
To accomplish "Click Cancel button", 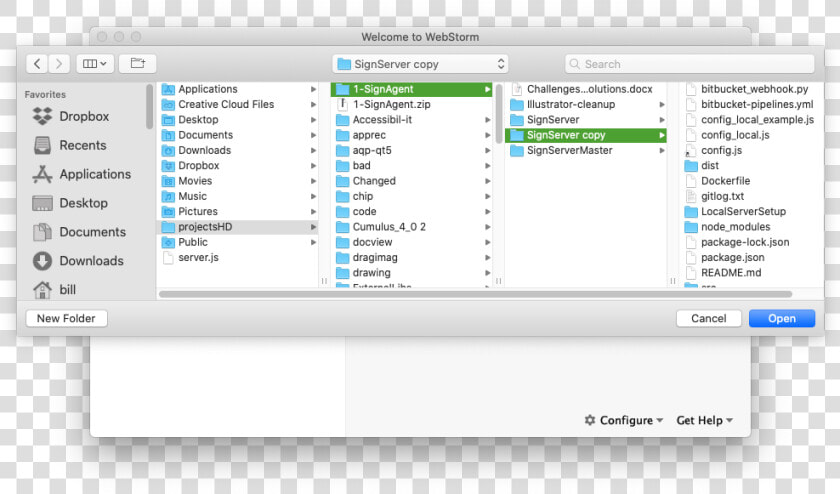I will [709, 318].
